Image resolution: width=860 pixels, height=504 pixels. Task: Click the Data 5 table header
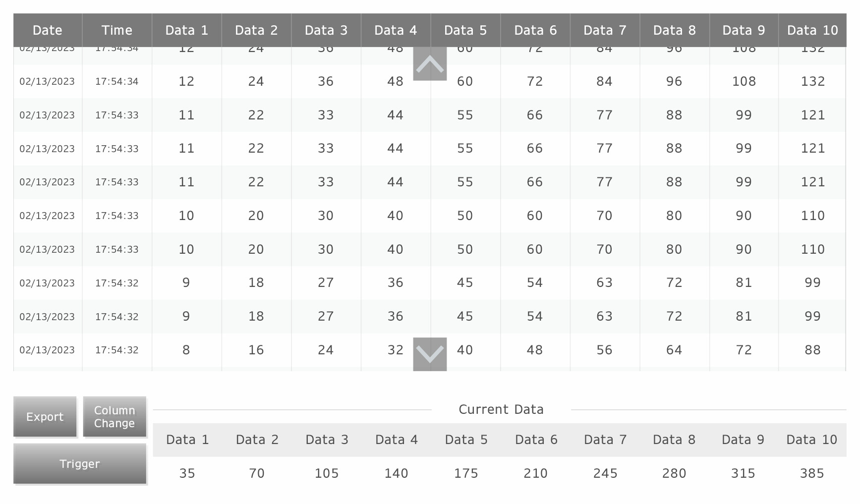click(x=465, y=30)
